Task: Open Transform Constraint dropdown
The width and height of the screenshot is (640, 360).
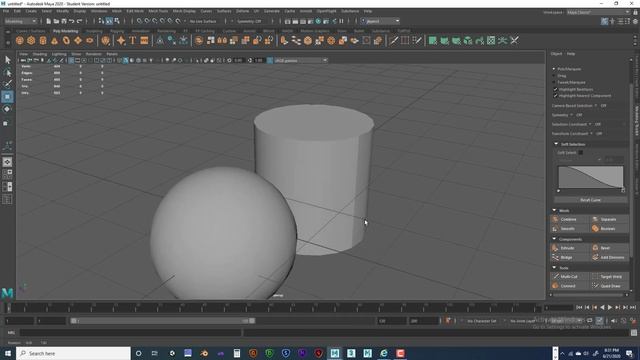Action: point(591,133)
